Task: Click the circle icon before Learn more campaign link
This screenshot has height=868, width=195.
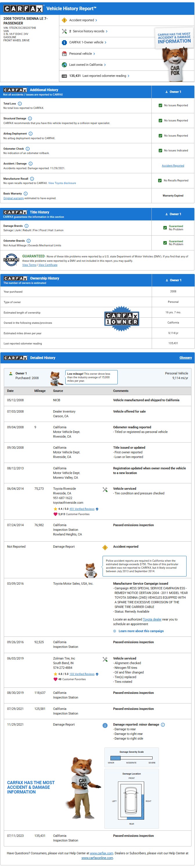Action: pyautogui.click(x=115, y=631)
